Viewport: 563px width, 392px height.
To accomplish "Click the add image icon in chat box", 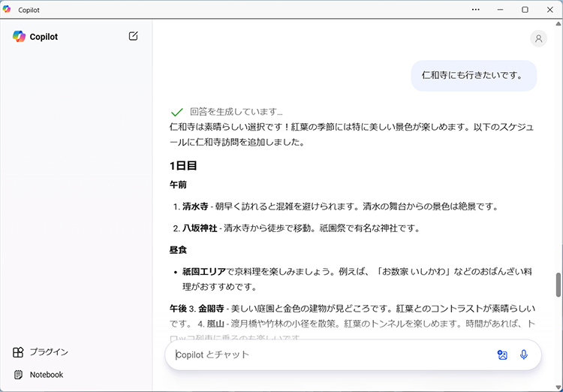I will [502, 355].
